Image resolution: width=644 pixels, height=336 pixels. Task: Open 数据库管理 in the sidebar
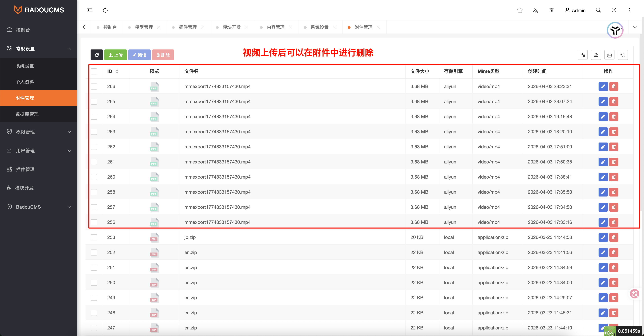coord(27,114)
